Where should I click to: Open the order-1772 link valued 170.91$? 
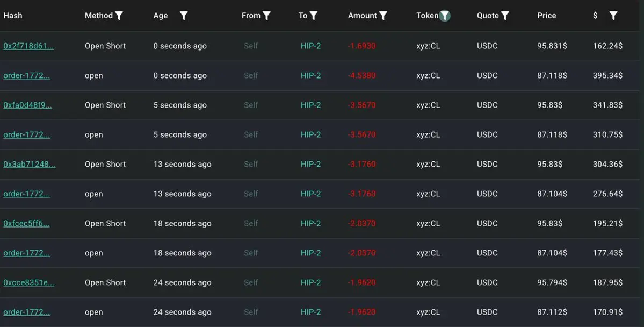click(27, 312)
